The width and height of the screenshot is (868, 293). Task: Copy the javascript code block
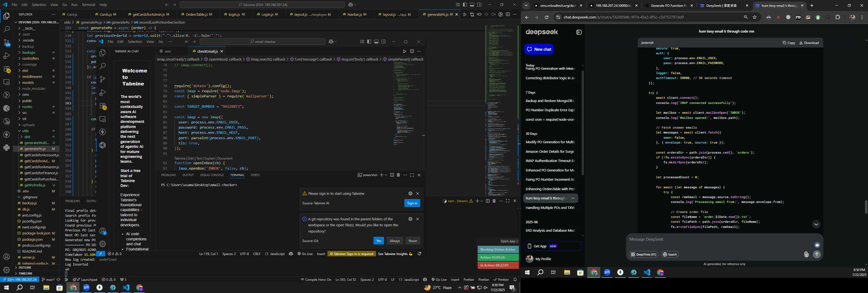[x=789, y=43]
